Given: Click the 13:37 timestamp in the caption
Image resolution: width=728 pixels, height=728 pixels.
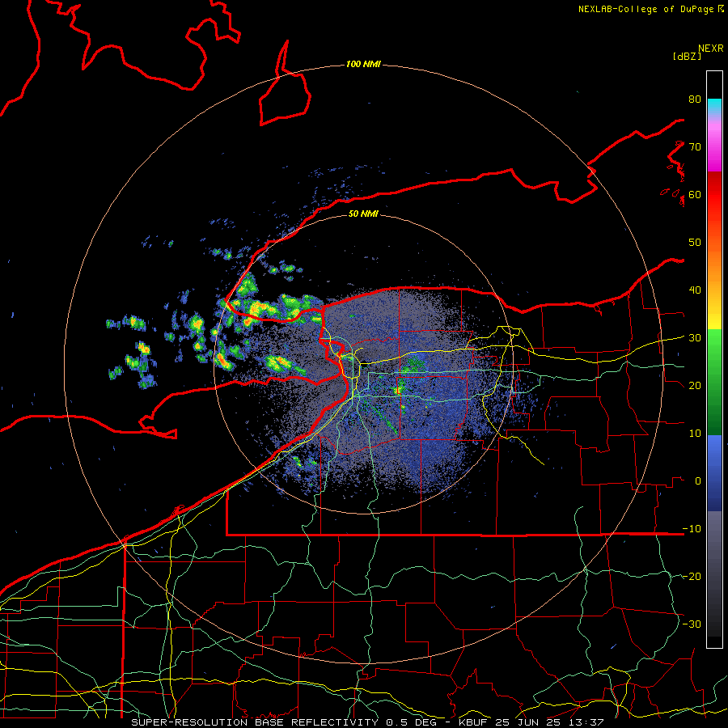Looking at the screenshot, I should coord(588,722).
